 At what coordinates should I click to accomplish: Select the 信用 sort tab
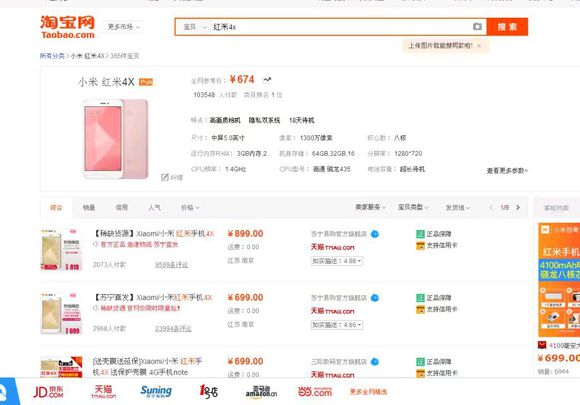pos(121,207)
